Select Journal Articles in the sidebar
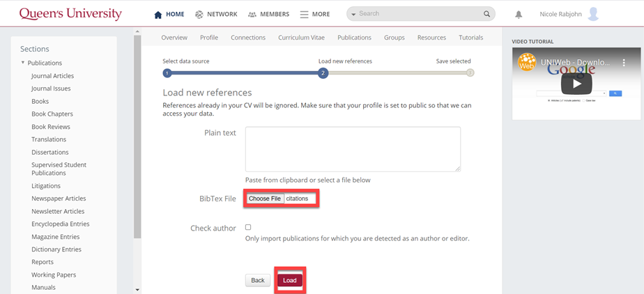The image size is (644, 294). coord(52,76)
